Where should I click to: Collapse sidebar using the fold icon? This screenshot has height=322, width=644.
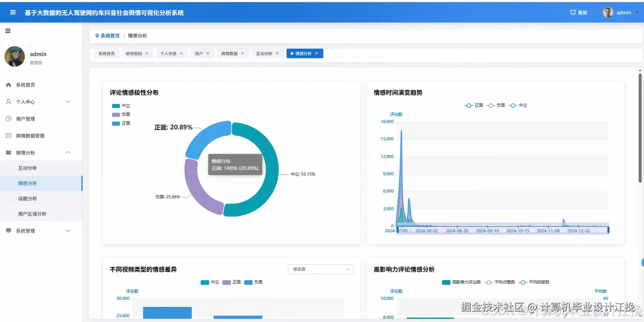[x=8, y=31]
